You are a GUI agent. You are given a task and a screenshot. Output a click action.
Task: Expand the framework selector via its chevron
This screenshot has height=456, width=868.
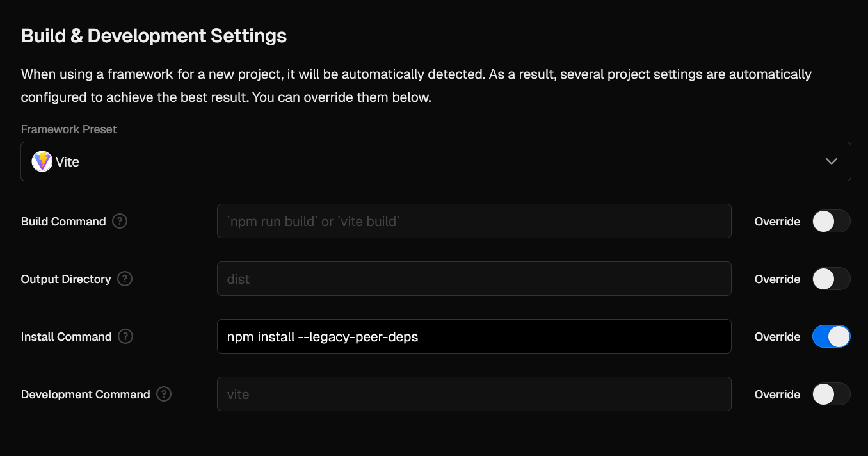pyautogui.click(x=831, y=161)
